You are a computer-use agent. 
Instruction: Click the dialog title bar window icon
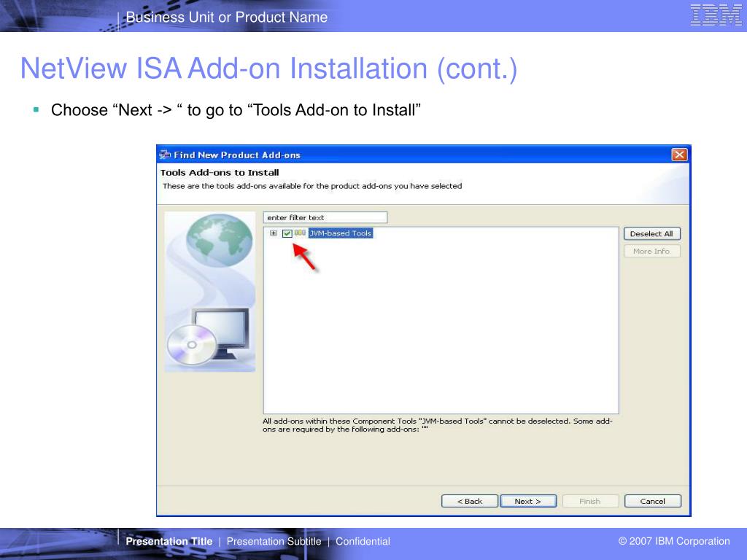click(x=165, y=155)
